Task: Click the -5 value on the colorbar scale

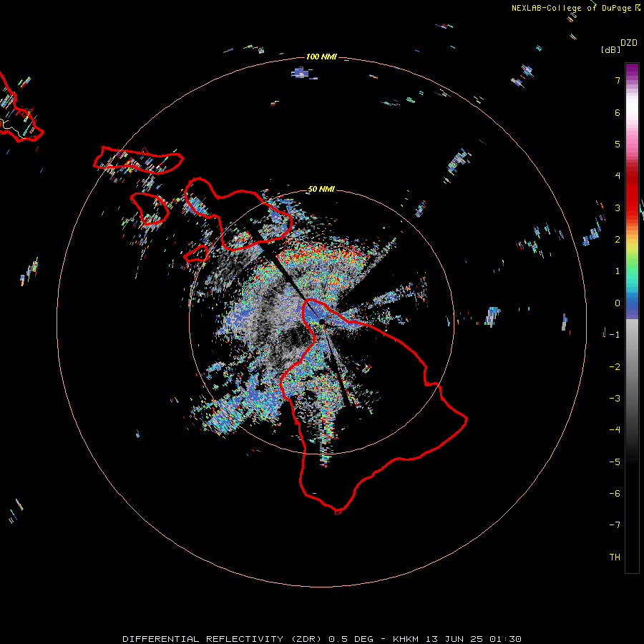Action: [x=615, y=462]
